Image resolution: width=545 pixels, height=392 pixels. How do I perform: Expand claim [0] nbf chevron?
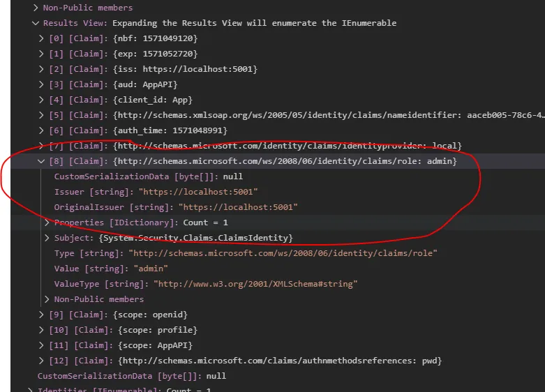click(41, 38)
